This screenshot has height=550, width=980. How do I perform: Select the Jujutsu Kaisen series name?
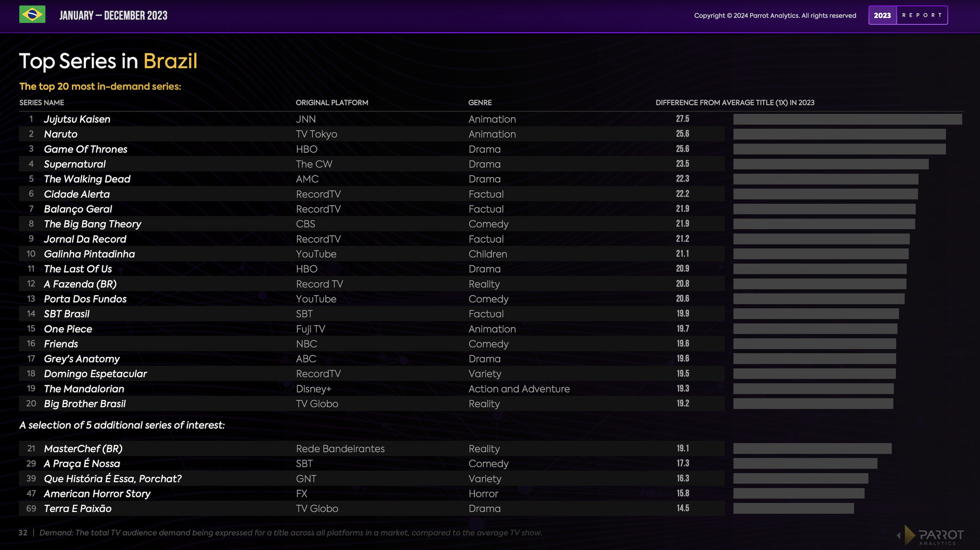pyautogui.click(x=77, y=120)
